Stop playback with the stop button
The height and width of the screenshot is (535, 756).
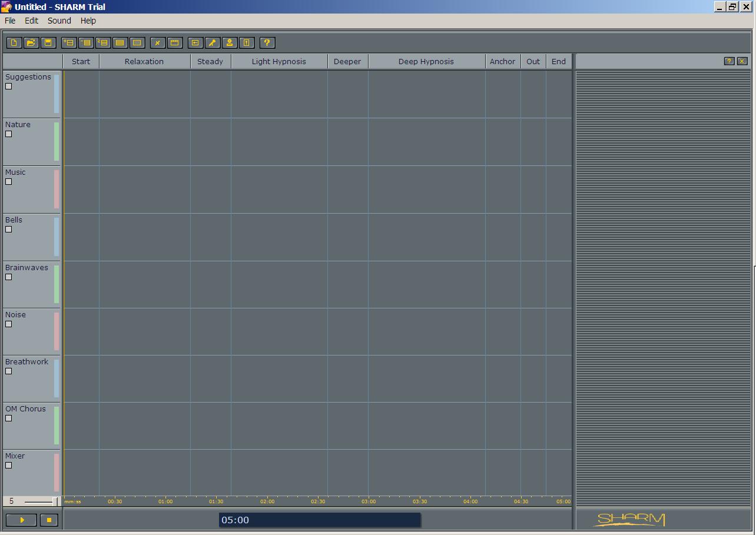click(x=49, y=520)
